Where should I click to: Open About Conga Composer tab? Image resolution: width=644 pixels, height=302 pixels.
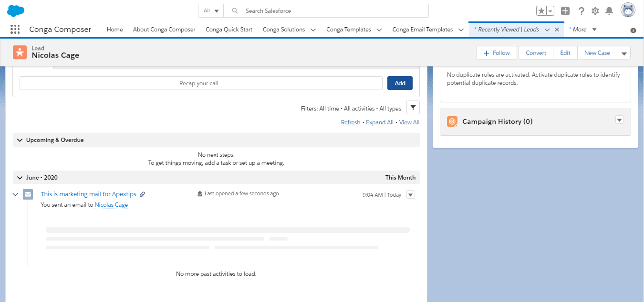164,30
